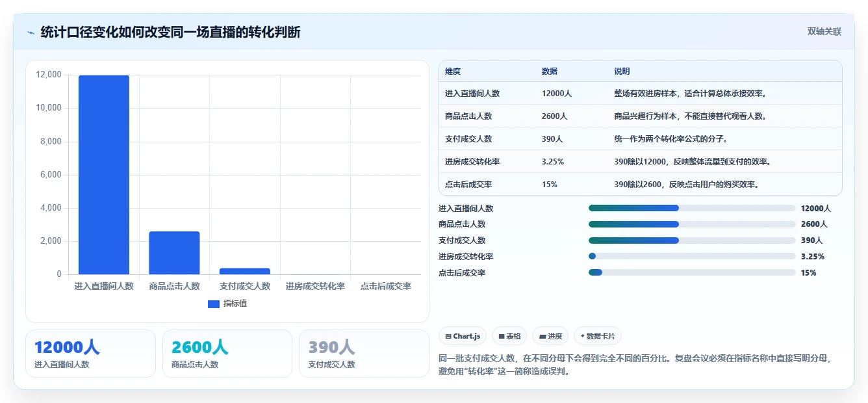This screenshot has width=868, height=403.
Task: Click the 双轴关联 label in the header
Action: pos(824,31)
